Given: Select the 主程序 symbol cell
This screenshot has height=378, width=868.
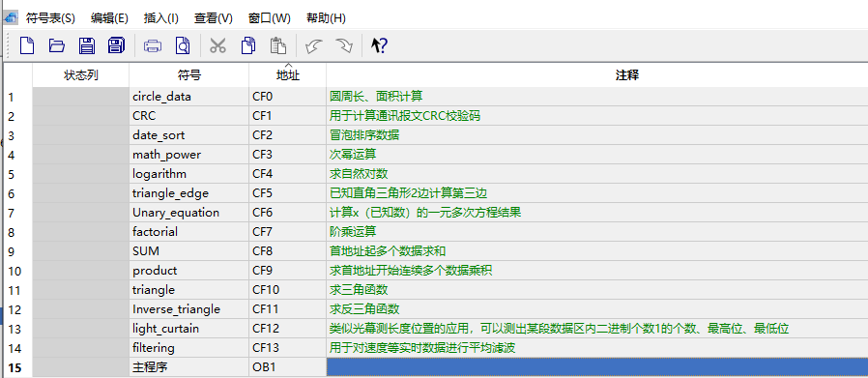Looking at the screenshot, I should (x=188, y=367).
